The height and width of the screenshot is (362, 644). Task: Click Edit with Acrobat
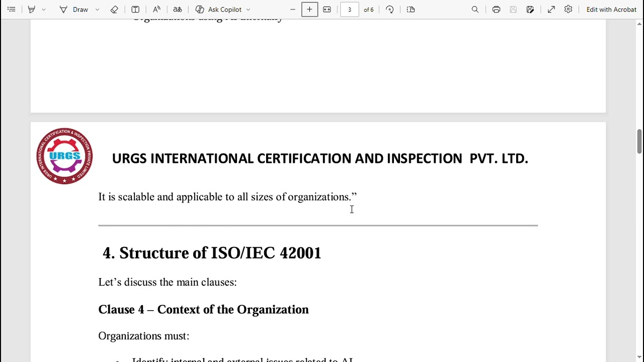(x=611, y=10)
